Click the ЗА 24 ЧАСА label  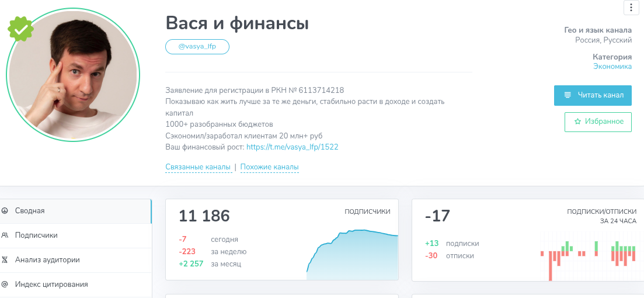click(618, 221)
